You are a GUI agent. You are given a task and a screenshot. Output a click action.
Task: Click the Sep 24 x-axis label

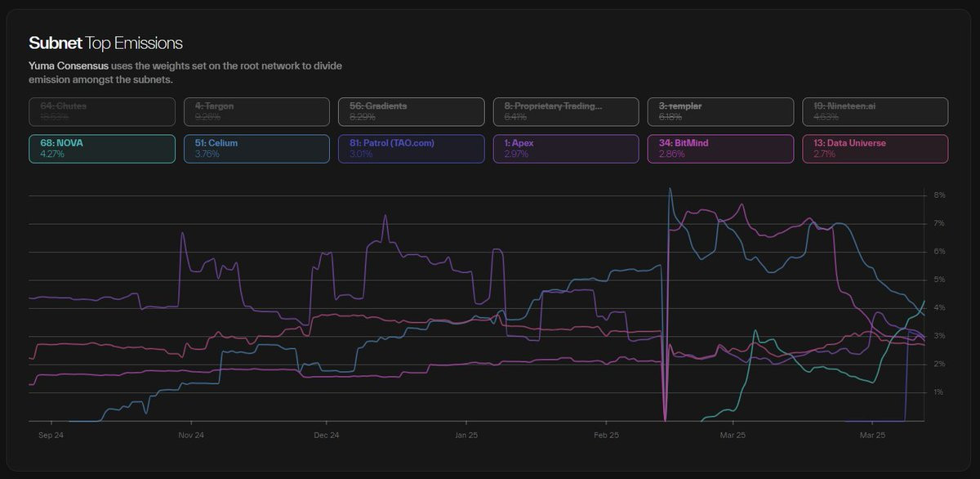coord(51,436)
